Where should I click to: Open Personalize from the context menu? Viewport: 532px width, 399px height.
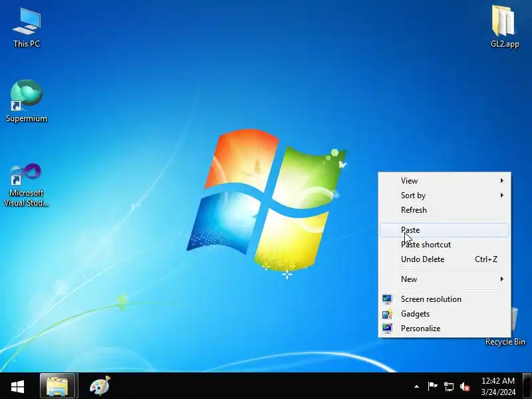pyautogui.click(x=444, y=329)
